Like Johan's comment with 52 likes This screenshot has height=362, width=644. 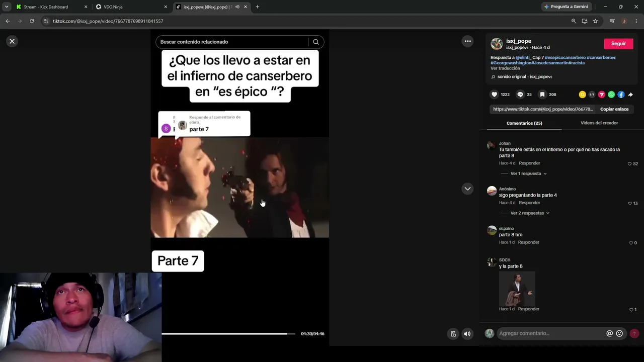629,164
